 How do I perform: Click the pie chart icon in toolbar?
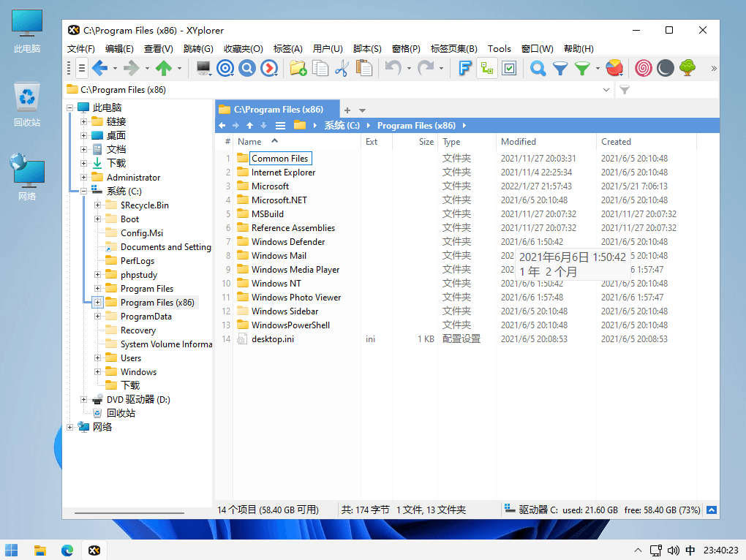pyautogui.click(x=614, y=69)
